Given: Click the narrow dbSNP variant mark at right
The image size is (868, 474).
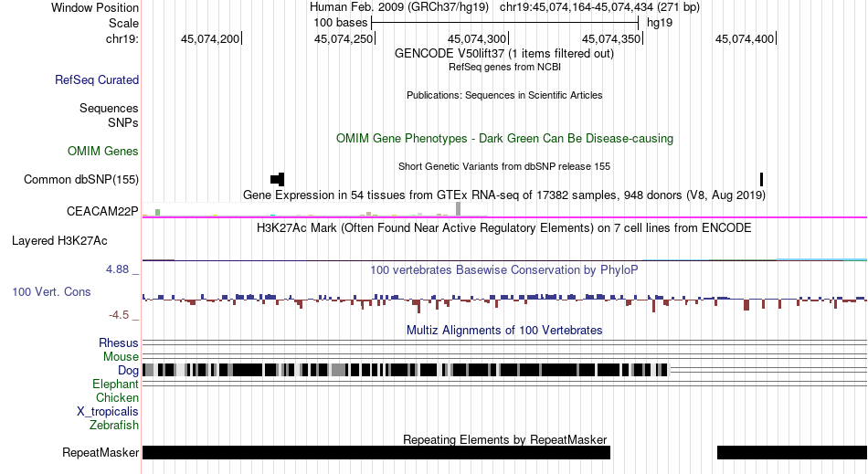Looking at the screenshot, I should point(762,179).
